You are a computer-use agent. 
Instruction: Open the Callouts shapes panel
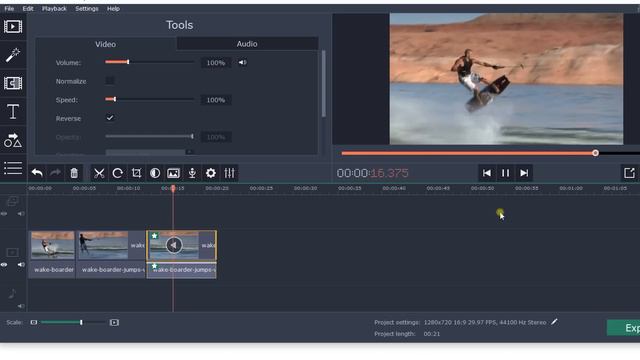coord(13,140)
